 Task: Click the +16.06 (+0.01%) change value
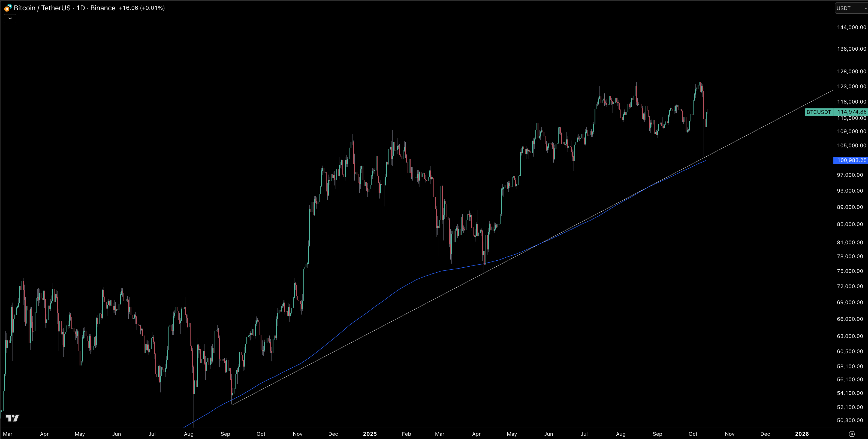tap(142, 8)
